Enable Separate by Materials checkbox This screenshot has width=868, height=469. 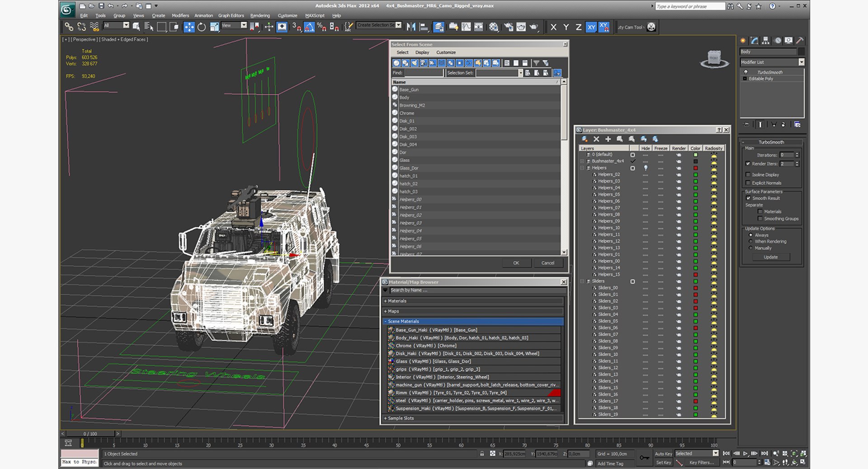(x=760, y=211)
